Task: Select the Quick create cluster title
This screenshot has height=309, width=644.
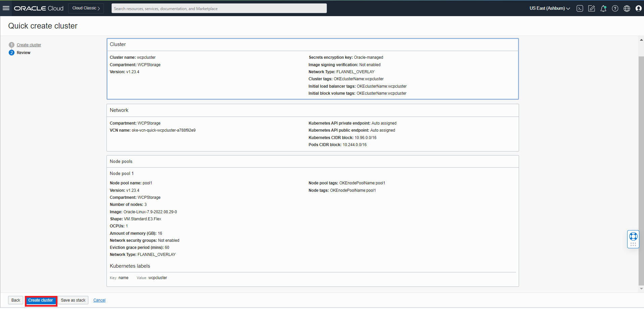Action: (43, 26)
